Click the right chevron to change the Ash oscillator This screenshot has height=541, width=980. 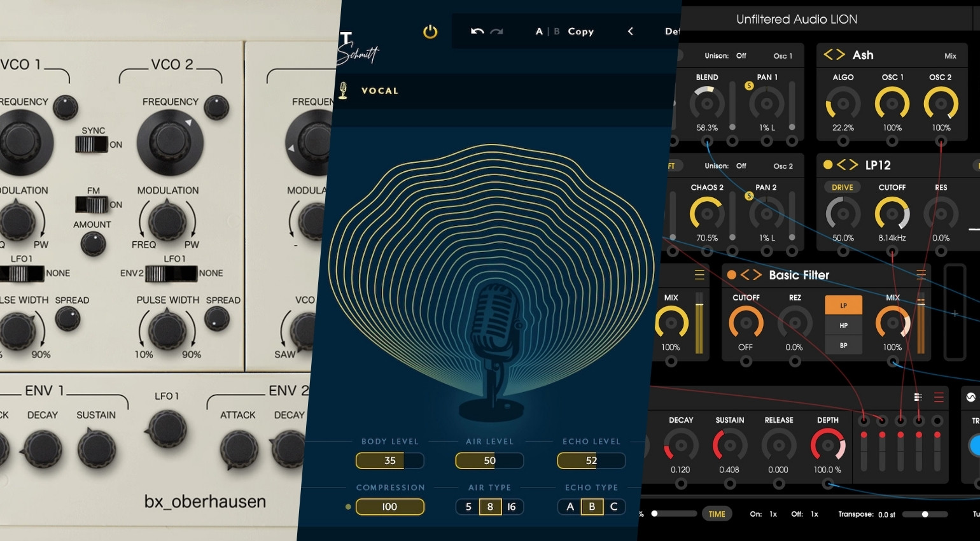pyautogui.click(x=840, y=55)
